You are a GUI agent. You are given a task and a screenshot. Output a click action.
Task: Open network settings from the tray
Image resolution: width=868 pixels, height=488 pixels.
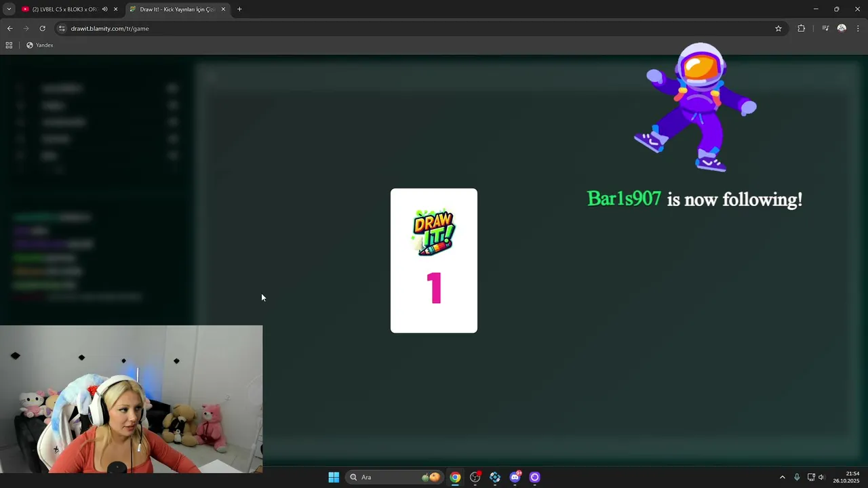pos(811,477)
